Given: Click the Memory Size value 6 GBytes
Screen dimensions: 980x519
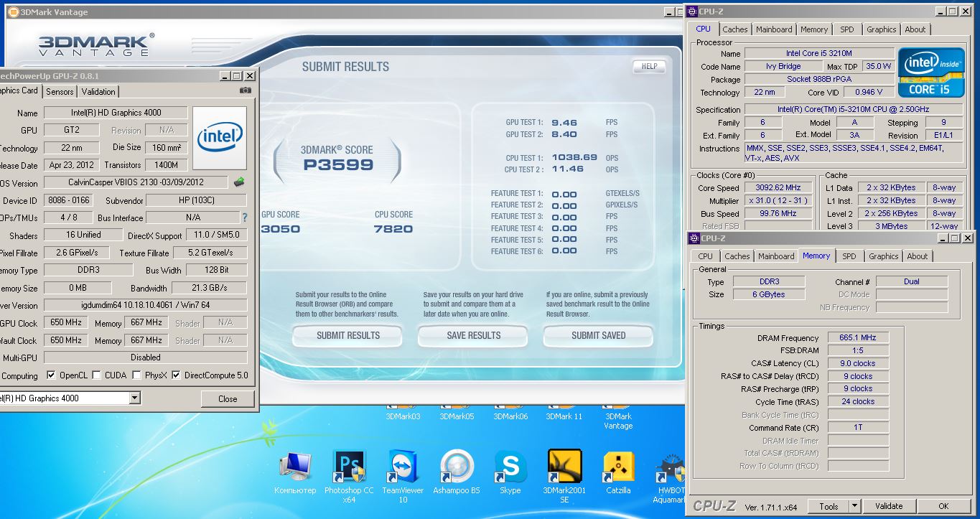Looking at the screenshot, I should tap(768, 294).
